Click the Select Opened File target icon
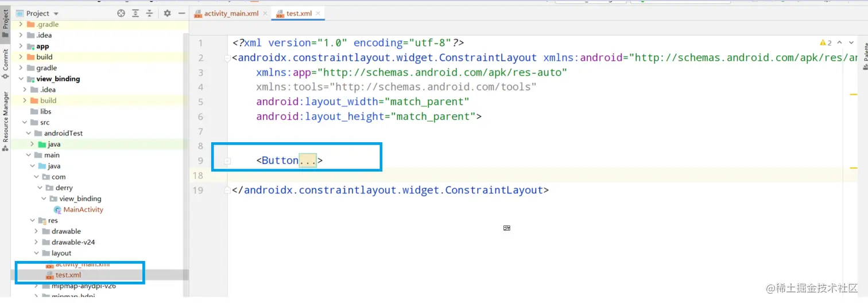 pos(121,13)
